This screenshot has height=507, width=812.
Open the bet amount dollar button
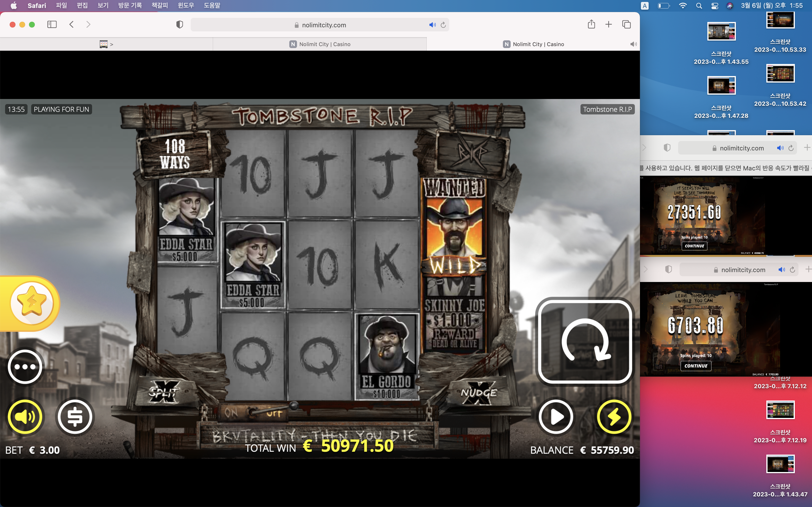pyautogui.click(x=75, y=417)
